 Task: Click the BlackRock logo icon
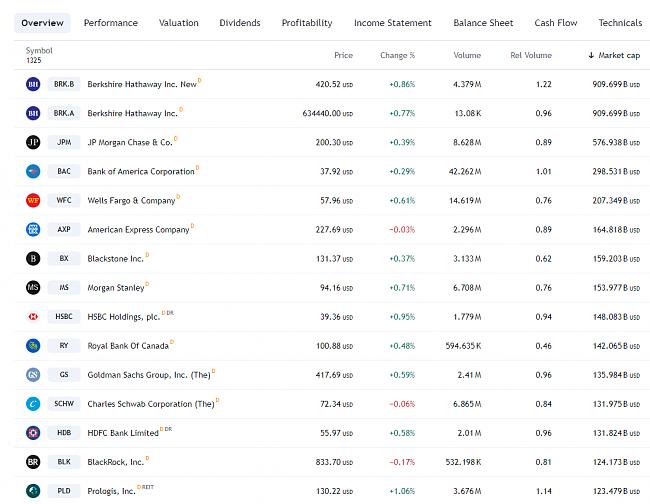click(x=33, y=462)
